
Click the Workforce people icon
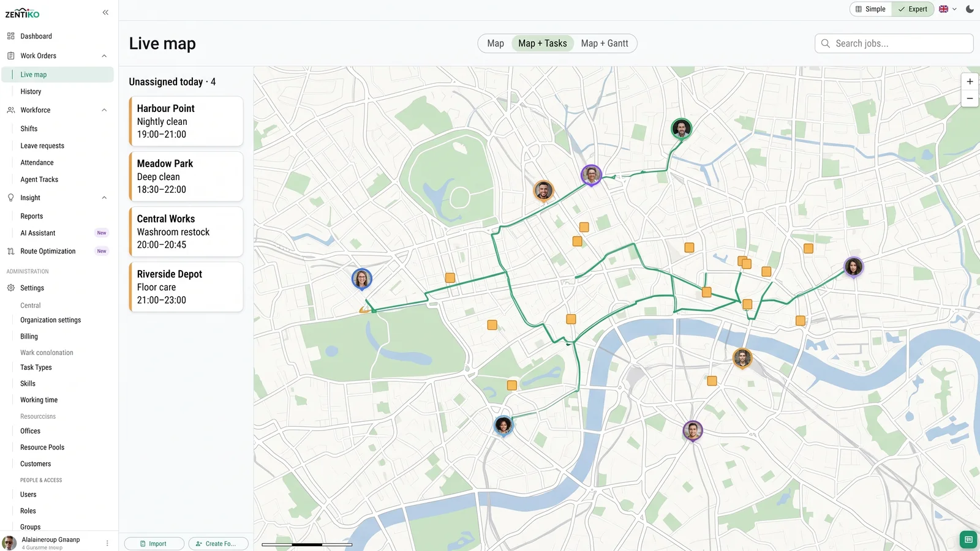pyautogui.click(x=11, y=110)
